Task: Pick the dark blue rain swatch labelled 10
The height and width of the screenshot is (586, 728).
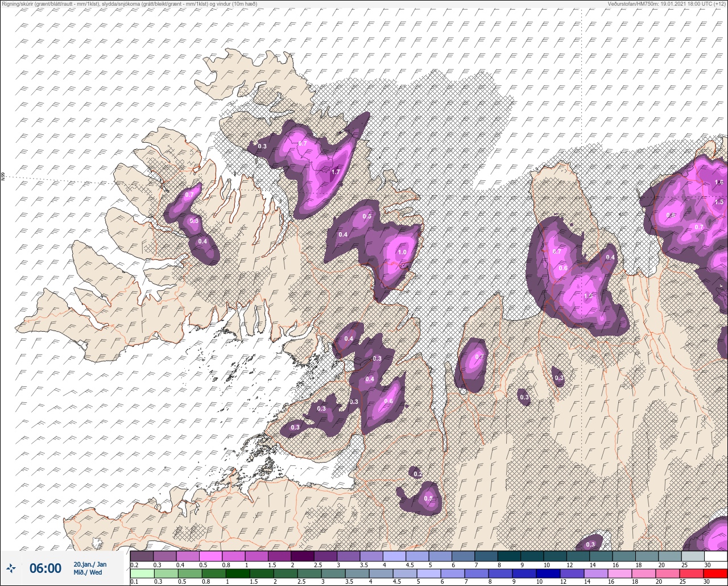Action: coord(549,573)
